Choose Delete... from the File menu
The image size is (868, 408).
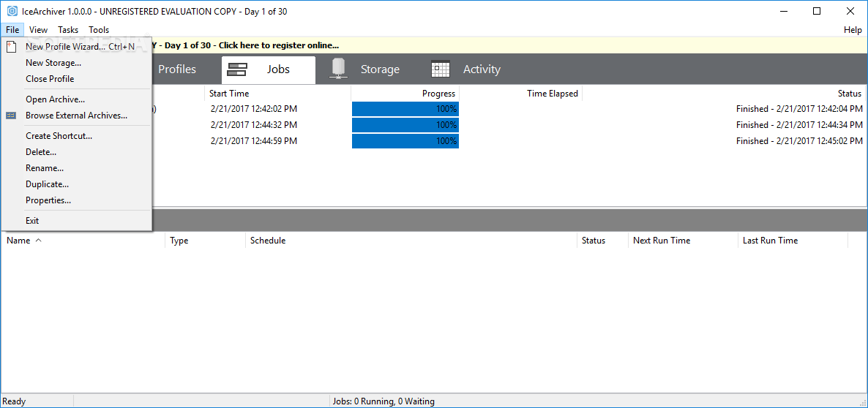(x=76, y=152)
